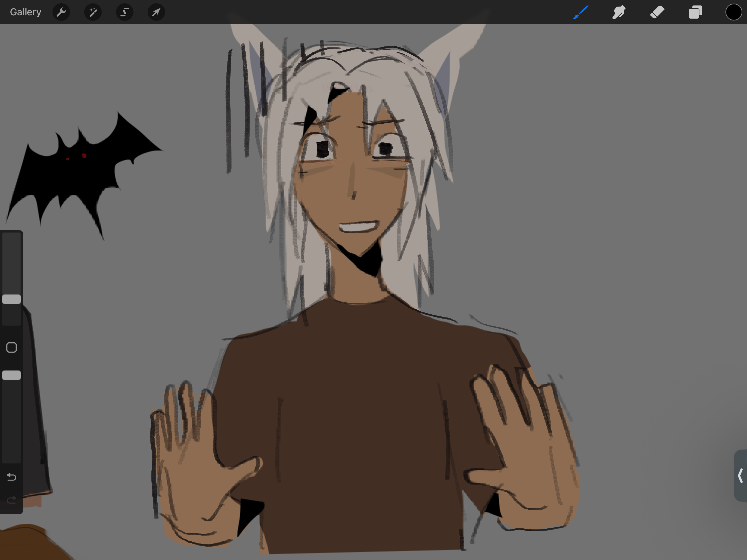Open the Layers panel
Viewport: 747px width, 560px height.
coord(695,12)
